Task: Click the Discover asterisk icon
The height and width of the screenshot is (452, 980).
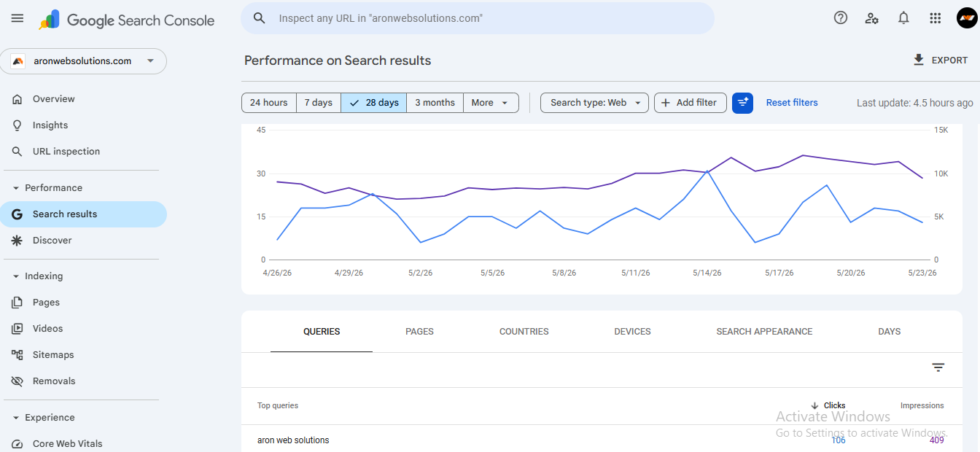Action: point(17,241)
